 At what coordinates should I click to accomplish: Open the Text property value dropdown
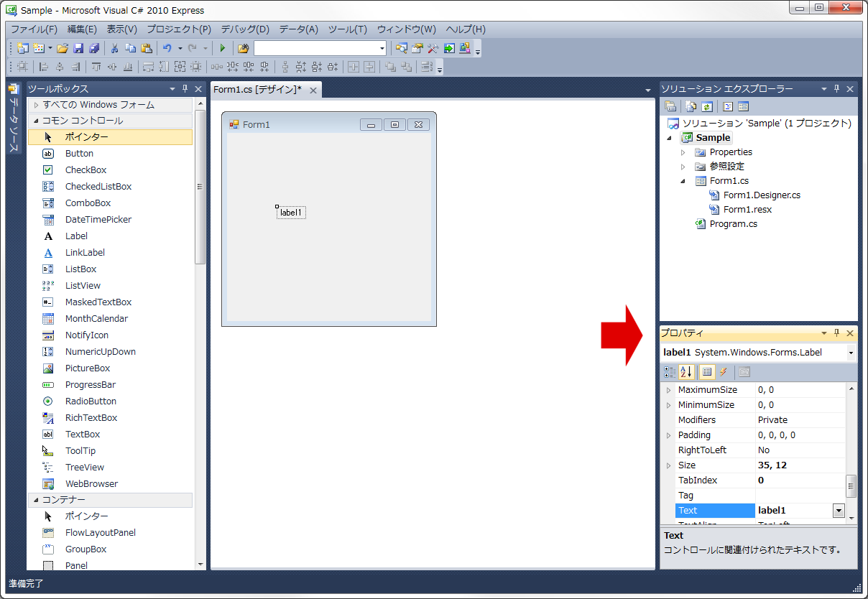click(x=839, y=511)
